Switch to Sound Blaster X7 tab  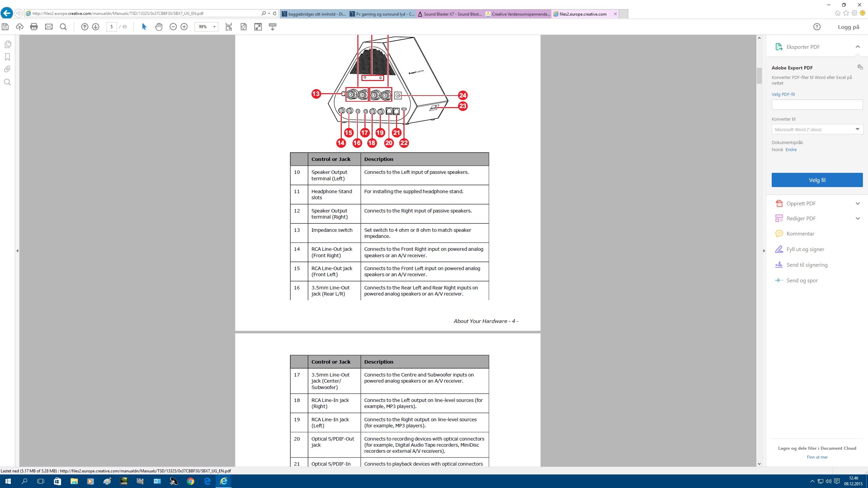coord(450,14)
